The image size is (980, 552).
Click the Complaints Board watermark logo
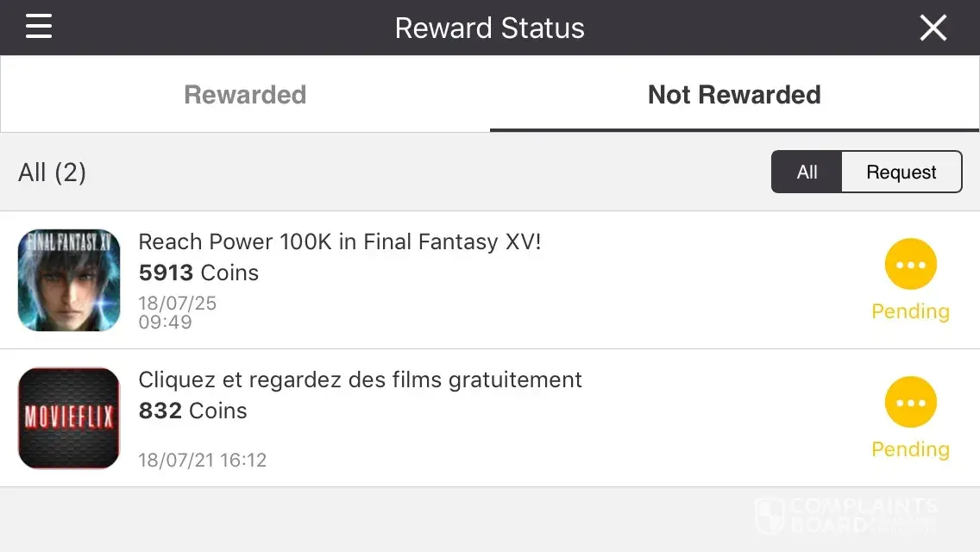[x=845, y=515]
